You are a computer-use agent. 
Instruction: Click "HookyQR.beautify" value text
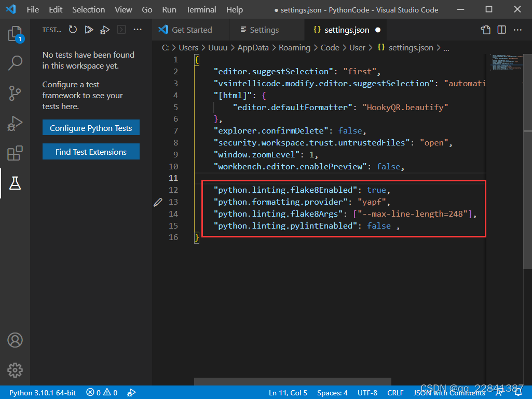[x=405, y=108]
